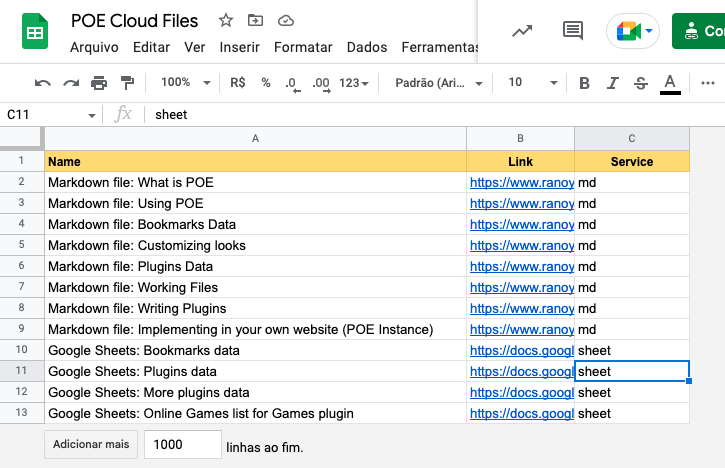Select column A header

pyautogui.click(x=255, y=138)
